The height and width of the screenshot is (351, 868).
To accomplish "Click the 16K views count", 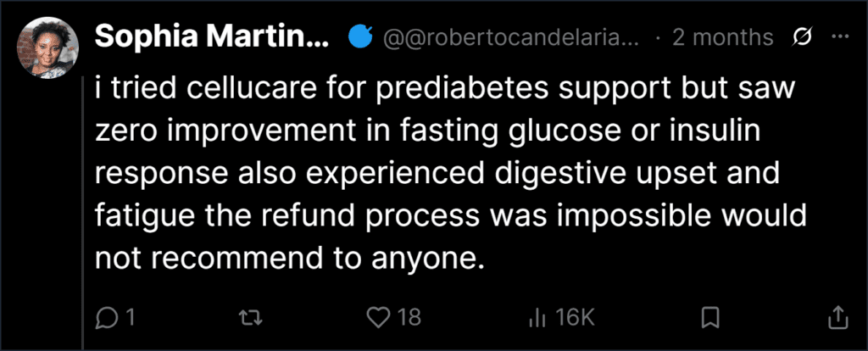I will tap(575, 318).
